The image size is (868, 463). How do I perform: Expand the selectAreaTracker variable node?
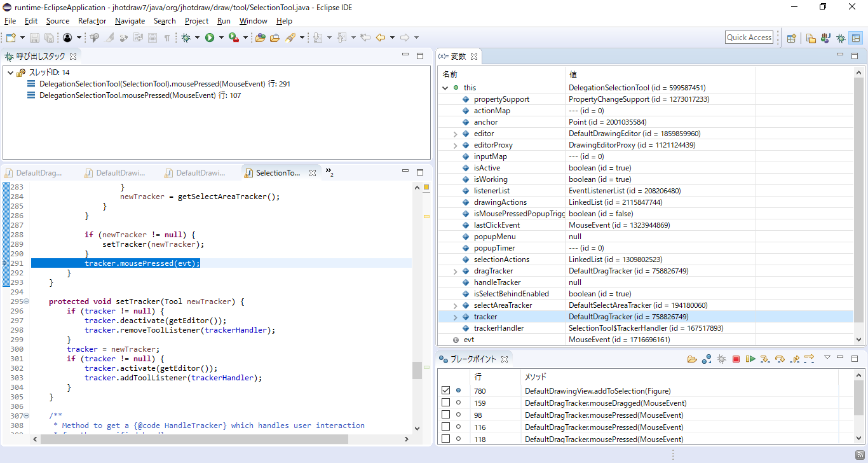[x=455, y=305]
